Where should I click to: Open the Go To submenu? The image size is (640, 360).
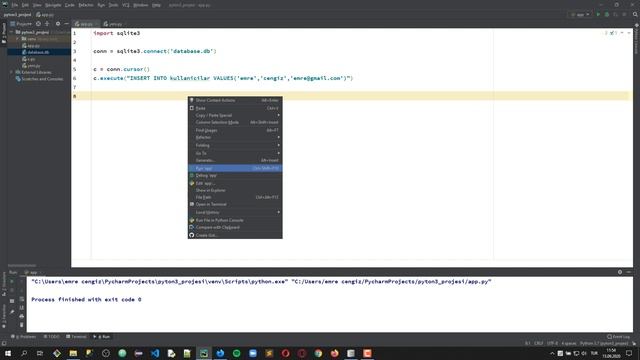point(235,153)
